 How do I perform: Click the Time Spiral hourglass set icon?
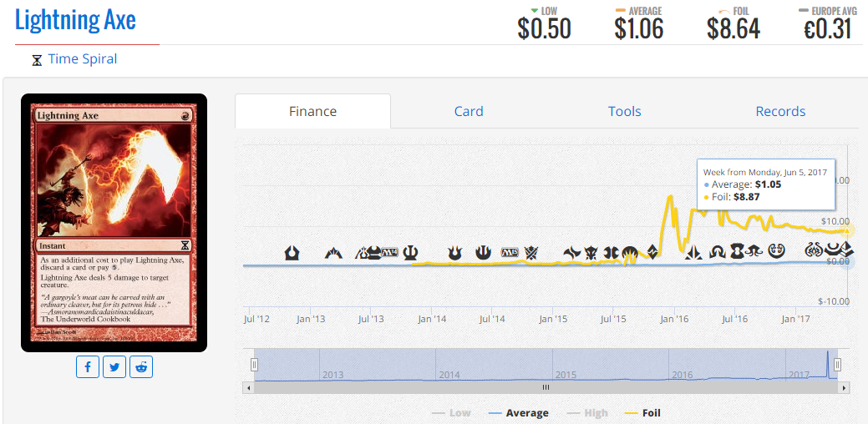(x=37, y=60)
